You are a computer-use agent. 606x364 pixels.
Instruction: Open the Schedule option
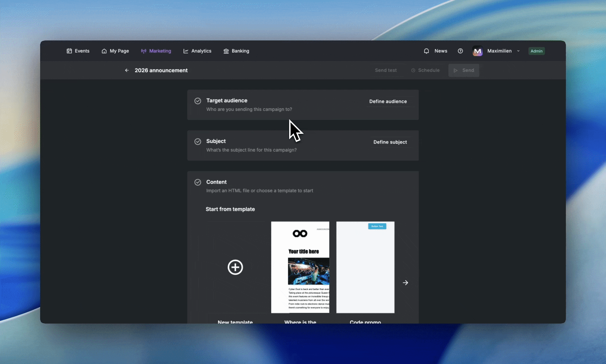[425, 70]
